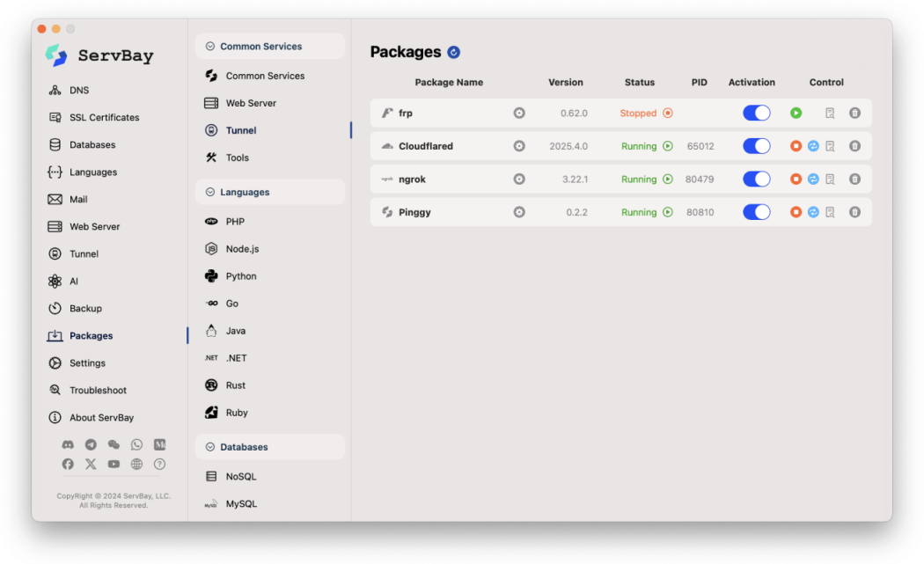This screenshot has width=924, height=564.
Task: Delete the Cloudflared package
Action: (x=854, y=146)
